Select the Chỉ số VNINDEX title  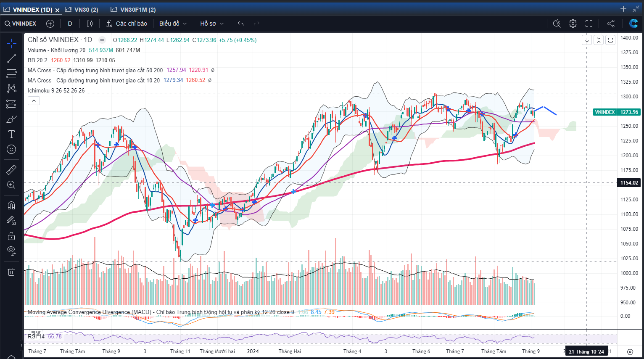click(x=60, y=40)
